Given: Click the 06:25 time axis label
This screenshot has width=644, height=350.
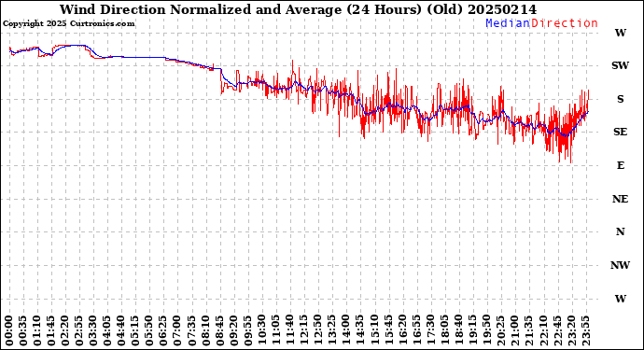Looking at the screenshot, I should (163, 331).
